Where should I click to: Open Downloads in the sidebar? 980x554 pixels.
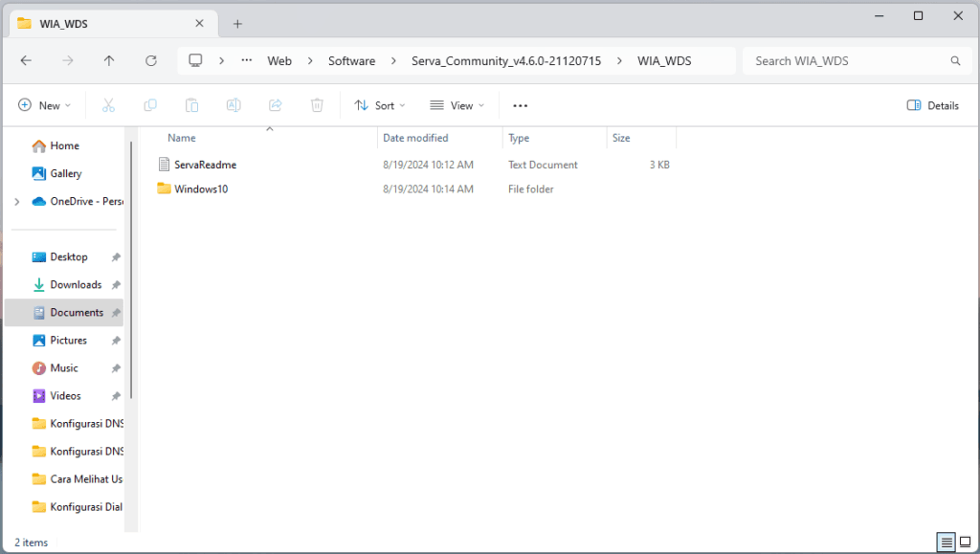point(76,285)
